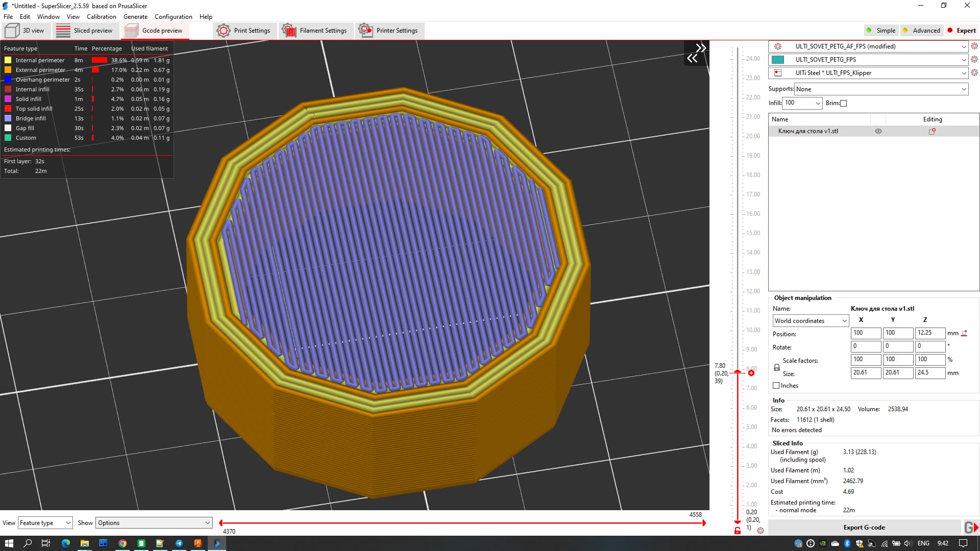
Task: Open Print Settings via the gear icon
Action: [224, 31]
